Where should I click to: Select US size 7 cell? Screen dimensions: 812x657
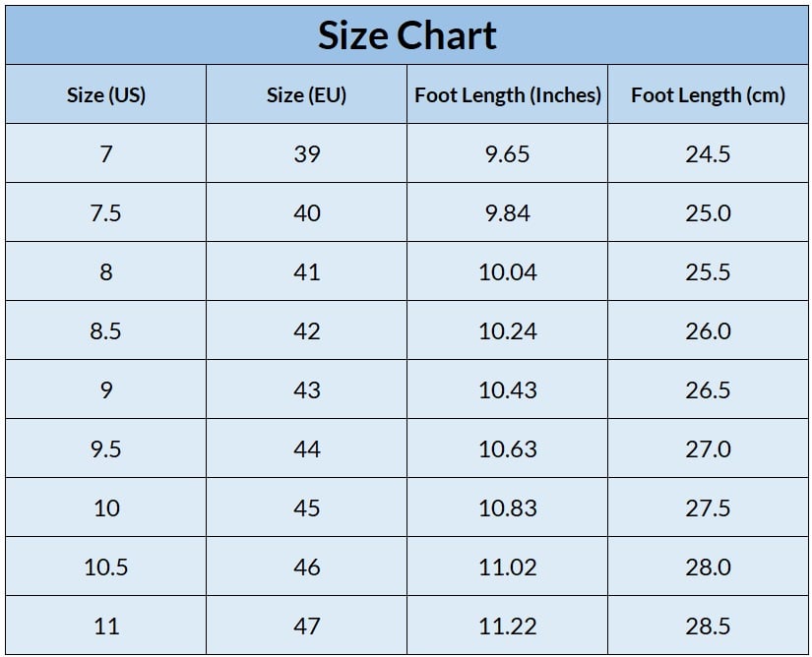[106, 154]
